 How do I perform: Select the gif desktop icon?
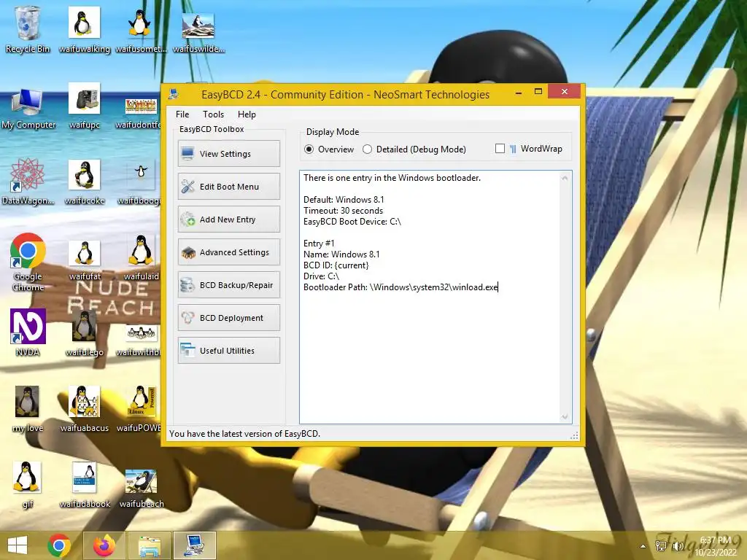coord(27,485)
